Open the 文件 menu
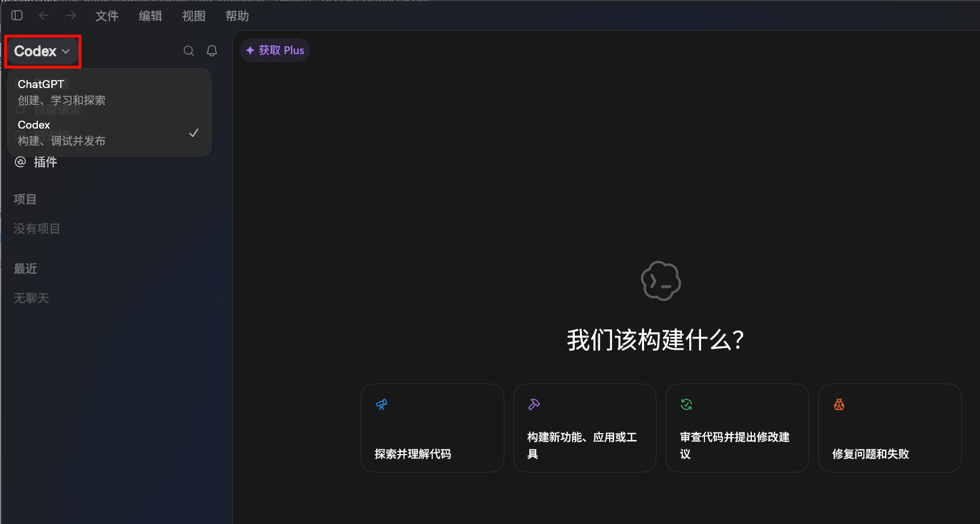Viewport: 980px width, 524px height. click(x=107, y=16)
